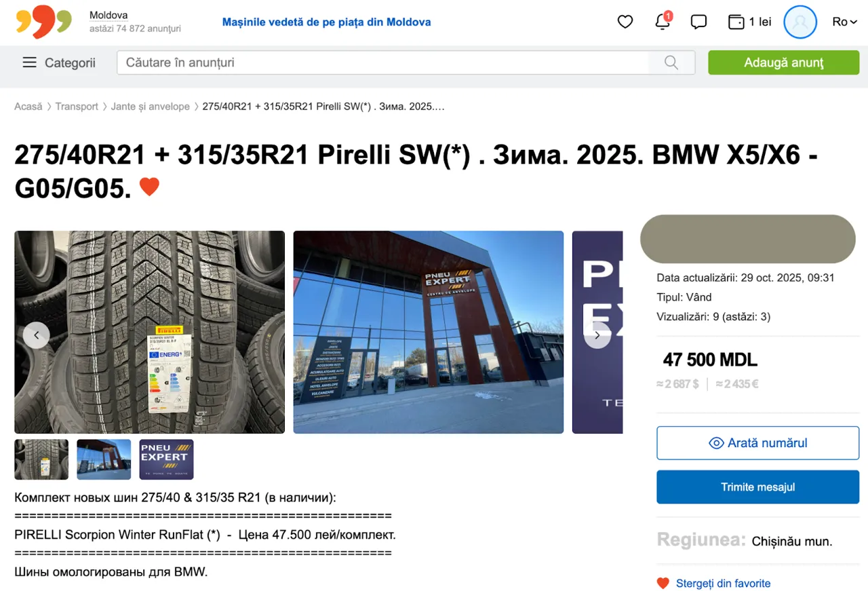Screen dimensions: 868x591
Task: Open Mașinile vedetă promo link
Action: tap(326, 22)
